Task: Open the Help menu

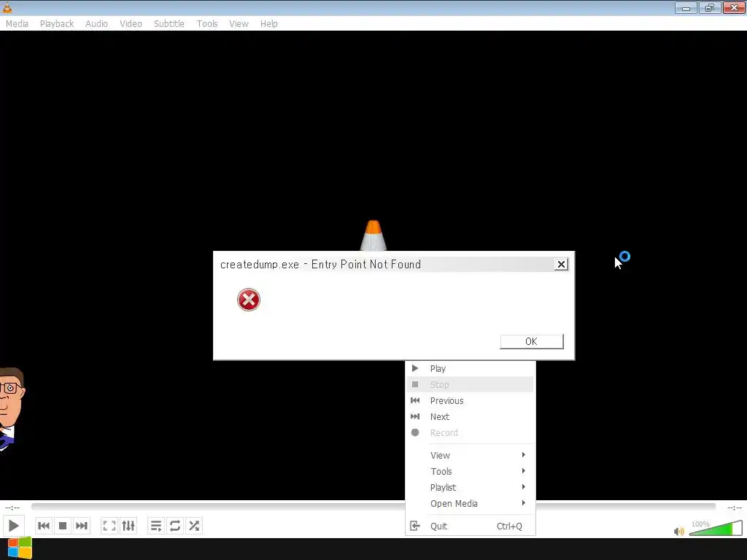Action: pos(268,24)
